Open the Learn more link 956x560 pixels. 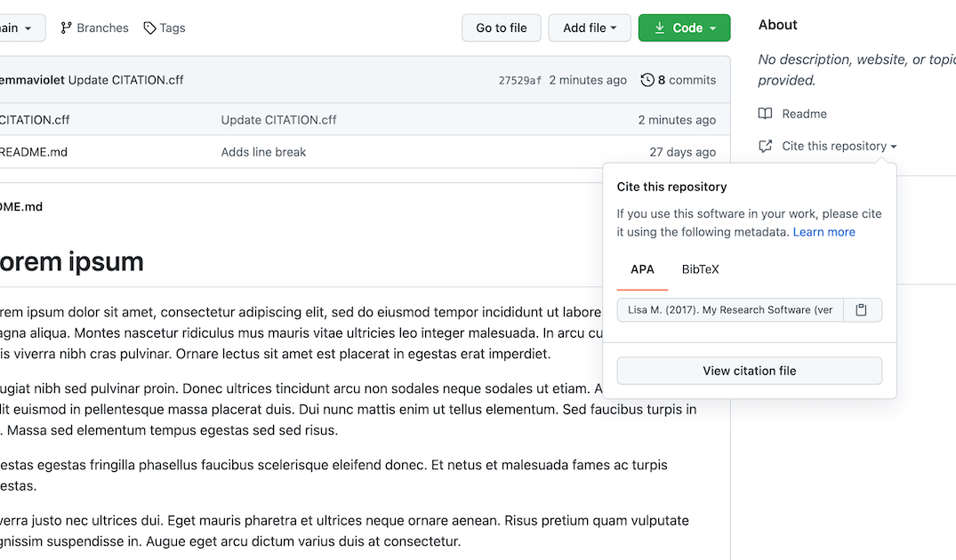823,231
